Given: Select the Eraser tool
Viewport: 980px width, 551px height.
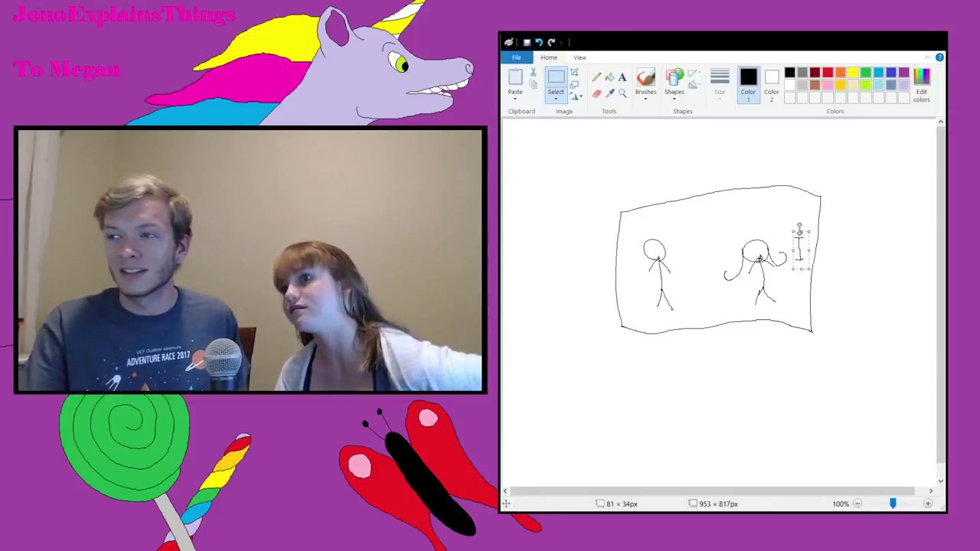Looking at the screenshot, I should pos(596,93).
